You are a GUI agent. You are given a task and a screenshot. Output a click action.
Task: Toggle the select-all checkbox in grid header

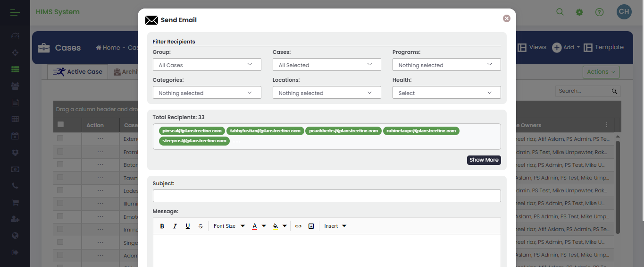click(x=60, y=125)
